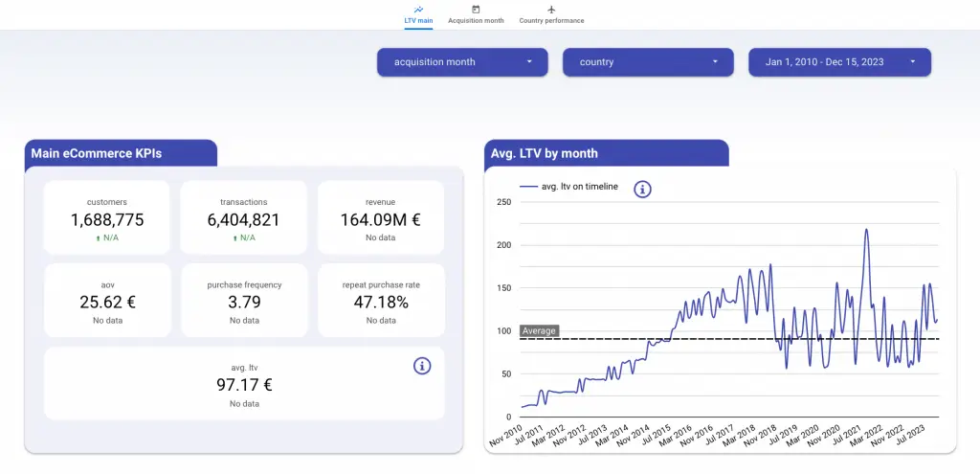Viewport: 980px width, 474px height.
Task: Click green up arrow under transactions
Action: coord(235,238)
